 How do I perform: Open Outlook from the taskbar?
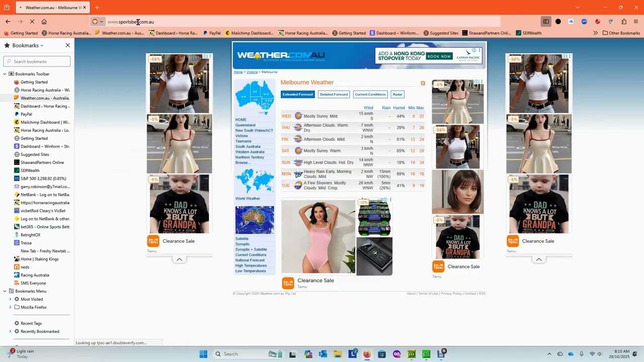[323, 354]
